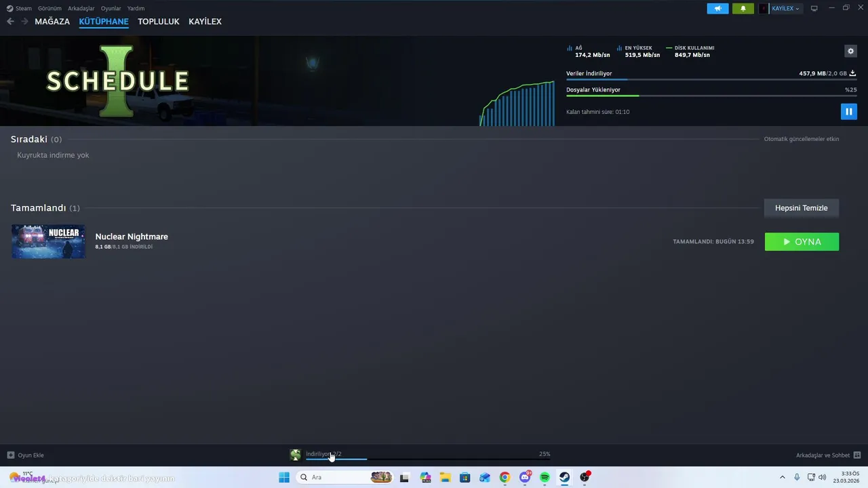Open the announcements megaphone button
The image size is (868, 488).
(x=717, y=8)
